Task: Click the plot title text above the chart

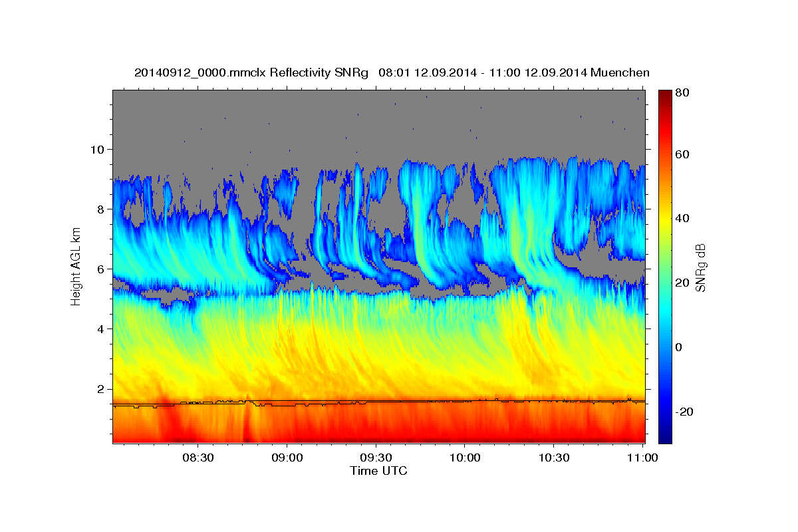Action: coord(392,72)
